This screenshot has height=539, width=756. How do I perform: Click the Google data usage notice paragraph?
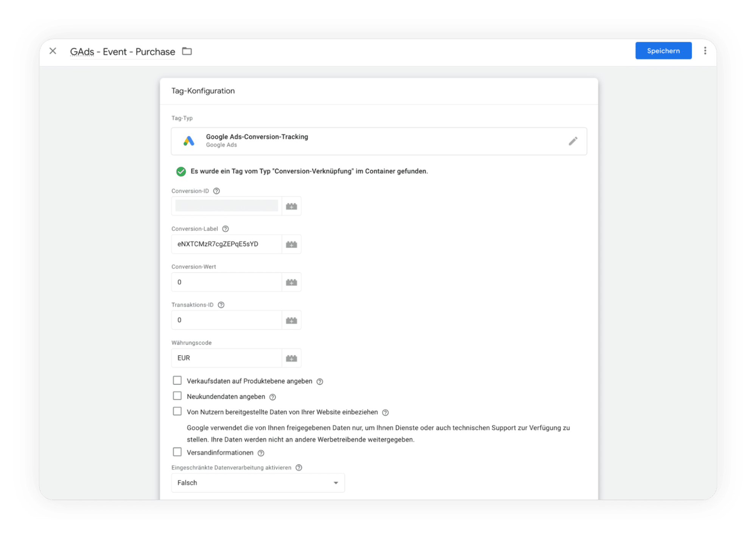point(378,434)
